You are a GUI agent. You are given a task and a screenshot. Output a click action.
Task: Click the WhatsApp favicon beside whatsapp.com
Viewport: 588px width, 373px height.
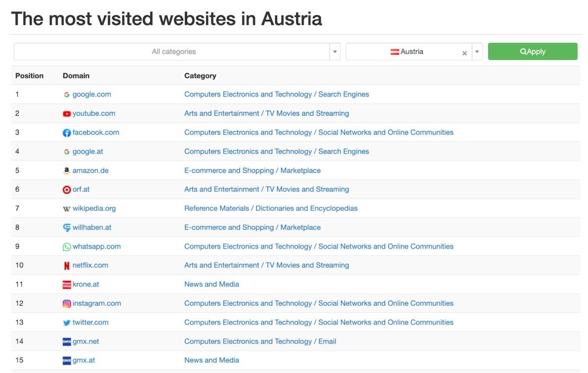tap(67, 247)
